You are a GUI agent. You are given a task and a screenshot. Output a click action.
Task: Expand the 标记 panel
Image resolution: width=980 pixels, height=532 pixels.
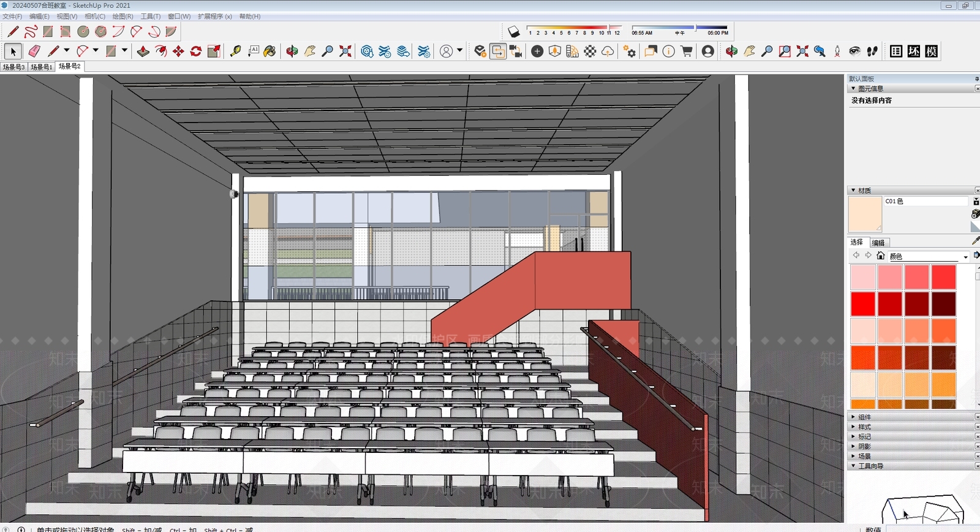point(853,436)
